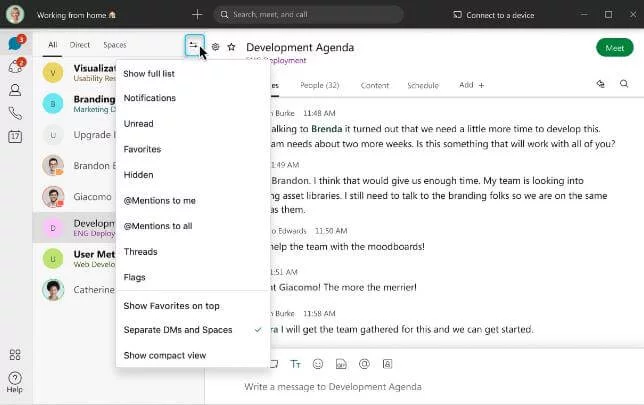Click the green Meet button
This screenshot has height=405, width=644.
click(x=612, y=47)
